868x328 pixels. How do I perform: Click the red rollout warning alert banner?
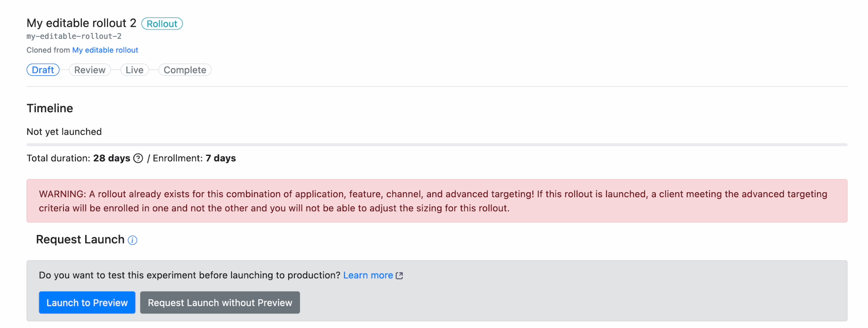click(x=437, y=201)
